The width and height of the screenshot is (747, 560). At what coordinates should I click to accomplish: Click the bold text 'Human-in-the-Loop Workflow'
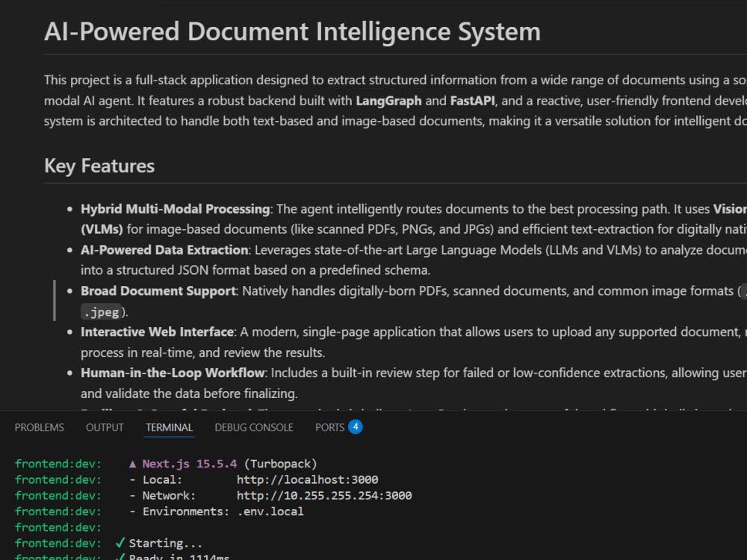point(174,373)
